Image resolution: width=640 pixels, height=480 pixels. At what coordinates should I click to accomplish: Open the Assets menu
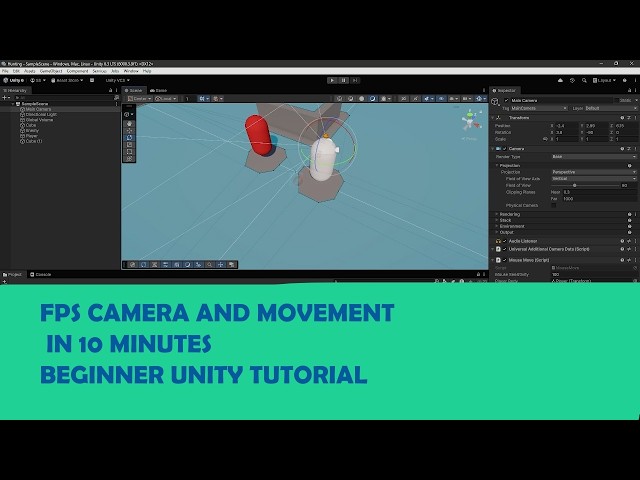point(30,71)
